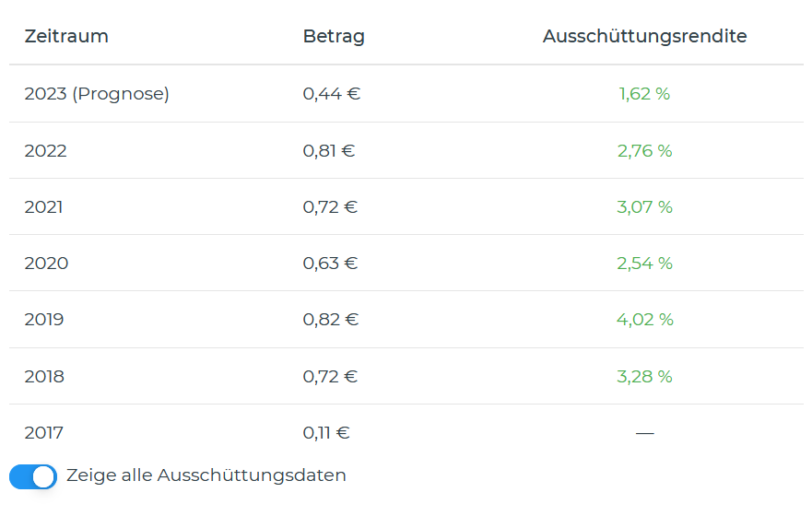The width and height of the screenshot is (812, 516).
Task: Click the 0,44 € amount
Action: 331,94
